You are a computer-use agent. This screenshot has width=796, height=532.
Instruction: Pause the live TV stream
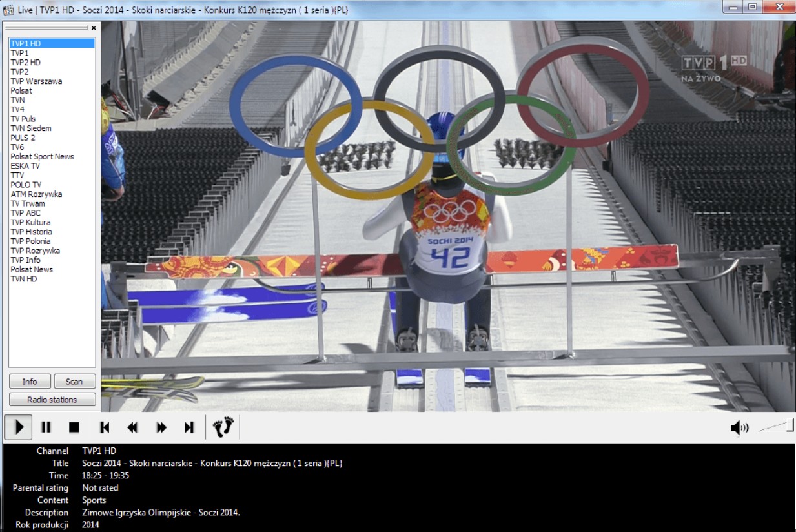click(46, 427)
